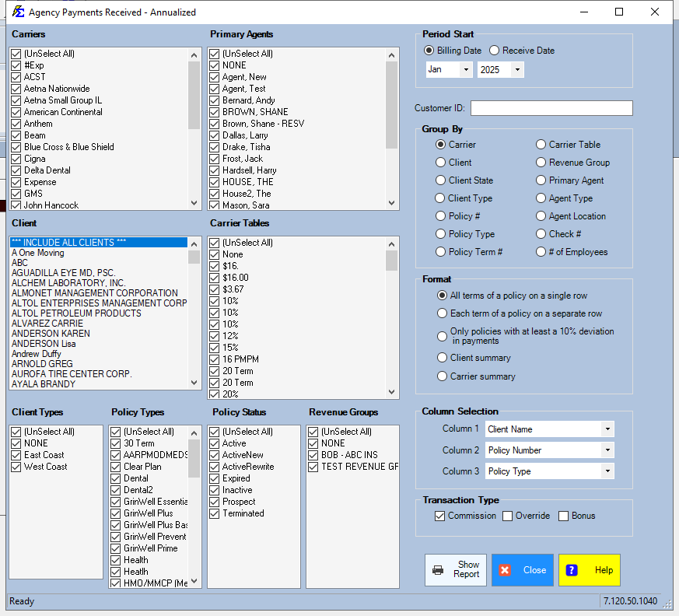Click the printer icon on Show Report
Viewport: 679px width, 616px height.
point(438,570)
